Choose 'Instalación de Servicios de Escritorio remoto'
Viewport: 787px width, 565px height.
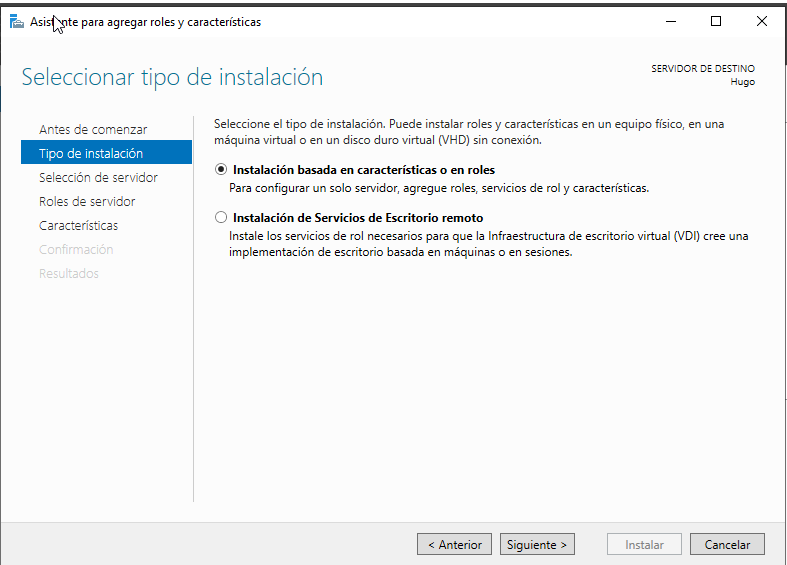(x=221, y=217)
